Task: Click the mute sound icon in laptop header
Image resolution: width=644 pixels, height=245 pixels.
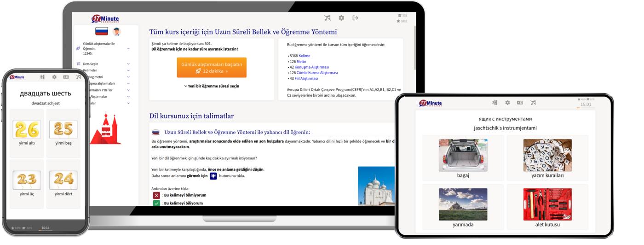Action: (328, 18)
